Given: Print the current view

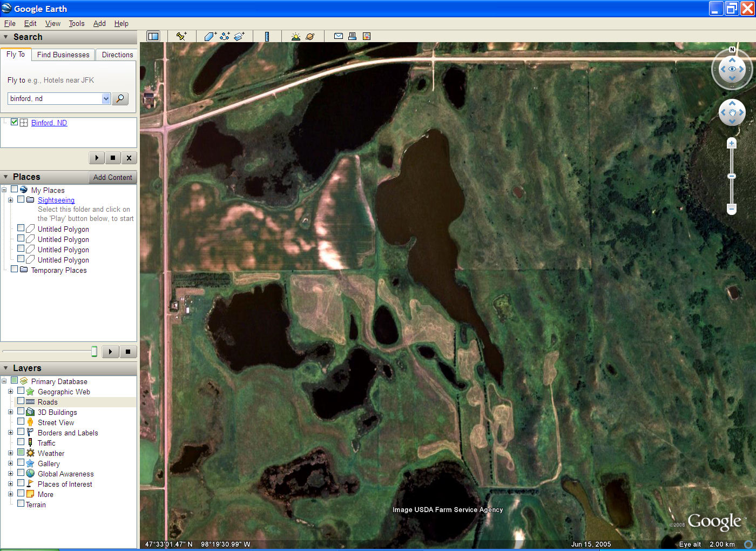Looking at the screenshot, I should (x=352, y=36).
